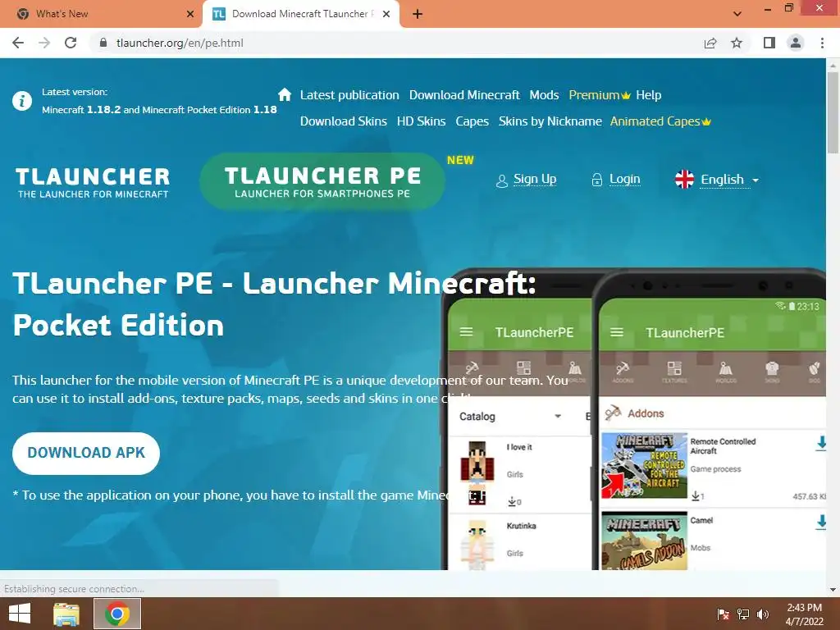Expand the English language dropdown
The width and height of the screenshot is (840, 630).
[729, 180]
